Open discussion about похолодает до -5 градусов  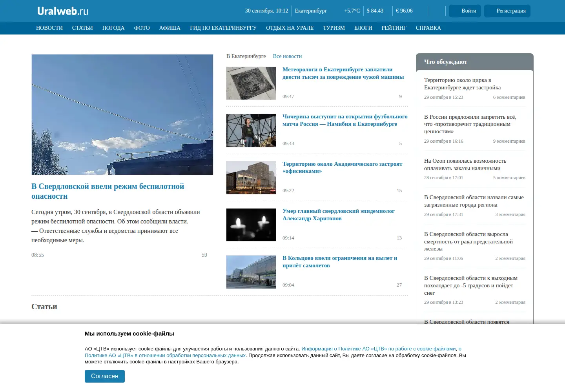coord(471,285)
